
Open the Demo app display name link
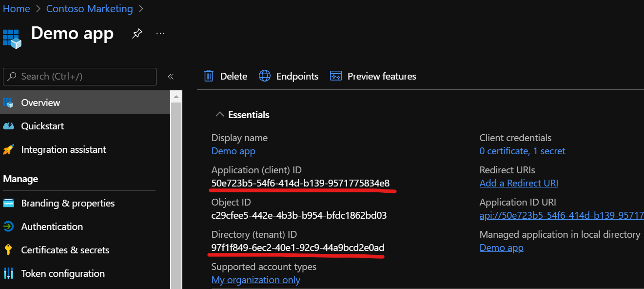pos(234,151)
